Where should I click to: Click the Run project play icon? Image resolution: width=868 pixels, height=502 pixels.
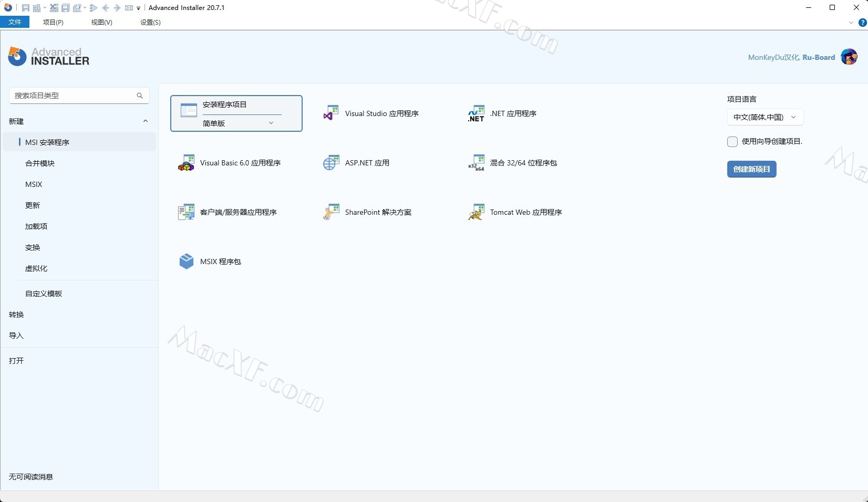click(x=94, y=8)
